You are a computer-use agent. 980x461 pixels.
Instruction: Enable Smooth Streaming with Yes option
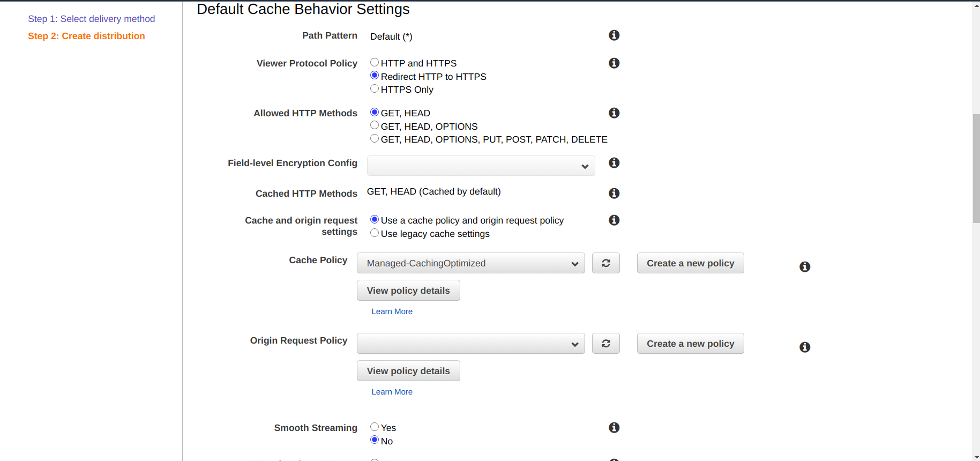tap(375, 427)
